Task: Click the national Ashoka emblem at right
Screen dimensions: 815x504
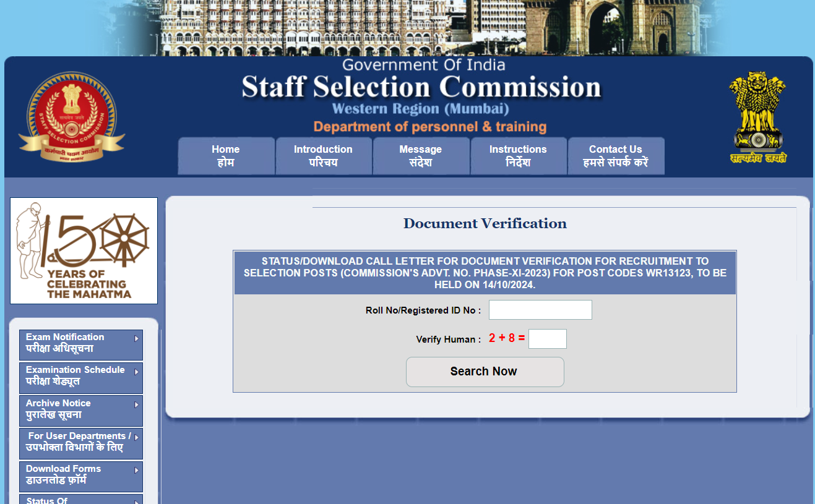Action: [x=757, y=117]
